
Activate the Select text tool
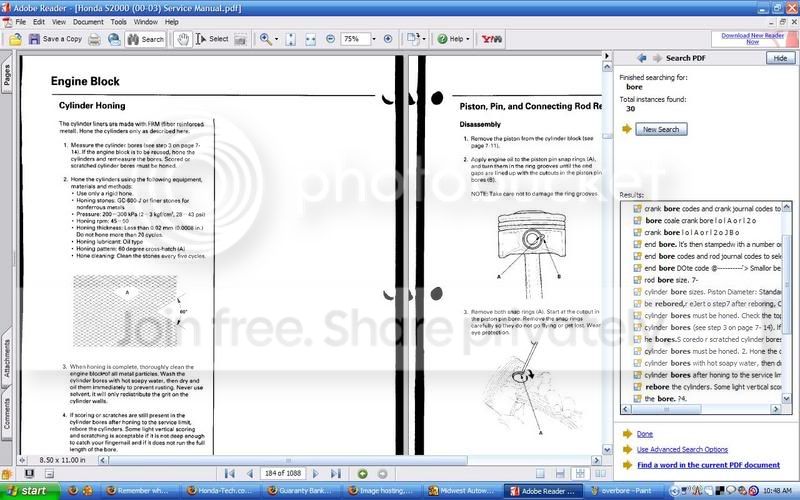212,39
